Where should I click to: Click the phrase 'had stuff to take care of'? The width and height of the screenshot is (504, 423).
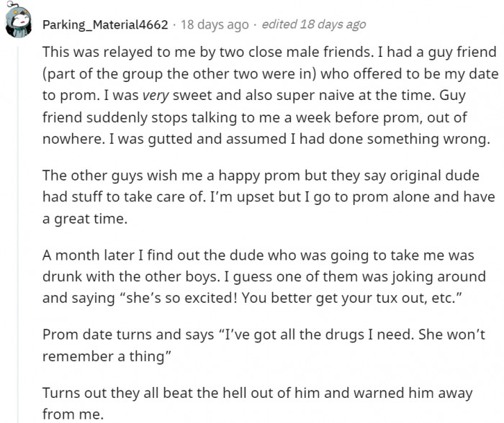pos(123,197)
